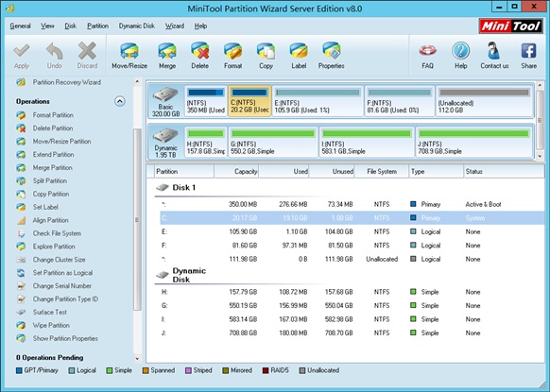Sort by the Status column header
This screenshot has height=392, width=550.
504,172
